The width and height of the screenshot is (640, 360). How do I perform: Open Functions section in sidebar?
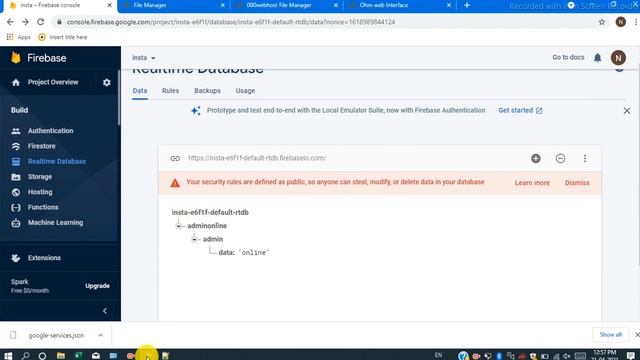(x=43, y=207)
